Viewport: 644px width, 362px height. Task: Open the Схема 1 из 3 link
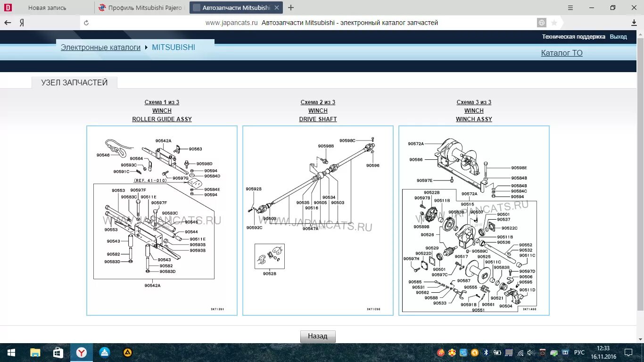[162, 102]
